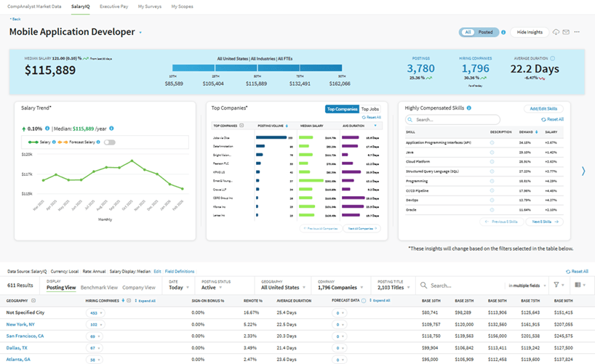Image resolution: width=595 pixels, height=364 pixels.
Task: Click info icon next to Forecast Salary
Action: 98,142
